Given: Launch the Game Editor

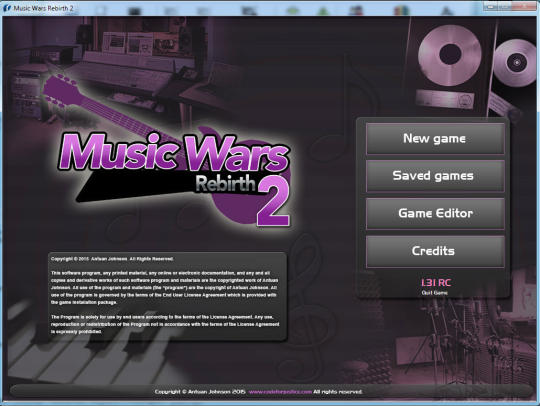Looking at the screenshot, I should [435, 214].
